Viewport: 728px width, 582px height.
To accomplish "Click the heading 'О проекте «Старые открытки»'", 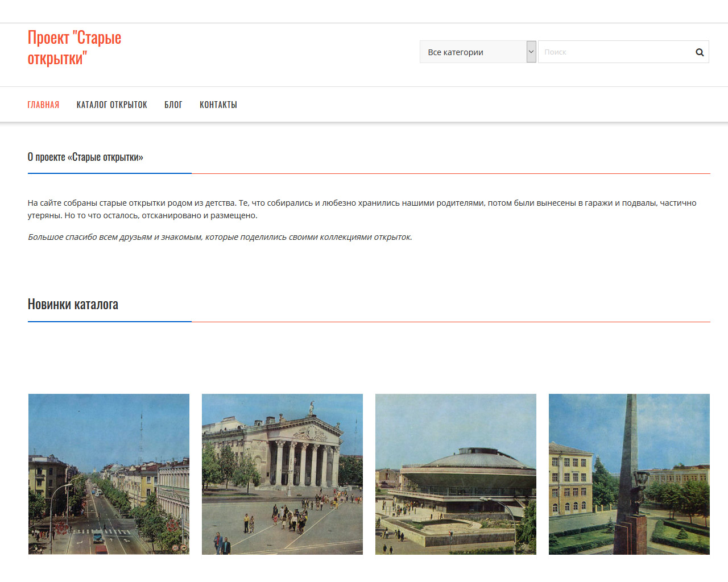I will tap(85, 157).
